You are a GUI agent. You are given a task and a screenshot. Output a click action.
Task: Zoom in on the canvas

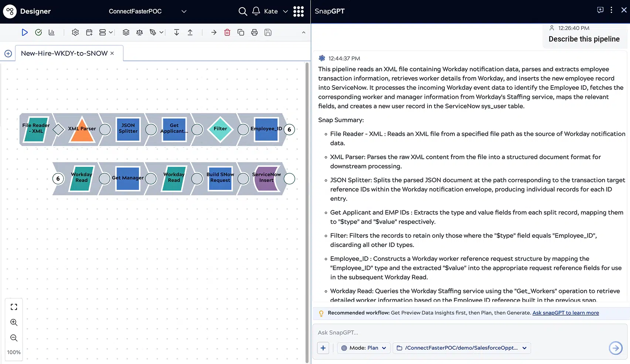pos(14,322)
